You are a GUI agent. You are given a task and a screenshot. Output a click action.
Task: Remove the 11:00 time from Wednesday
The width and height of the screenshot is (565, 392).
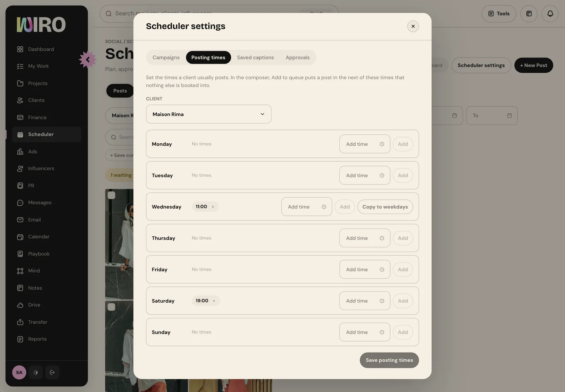pos(213,207)
